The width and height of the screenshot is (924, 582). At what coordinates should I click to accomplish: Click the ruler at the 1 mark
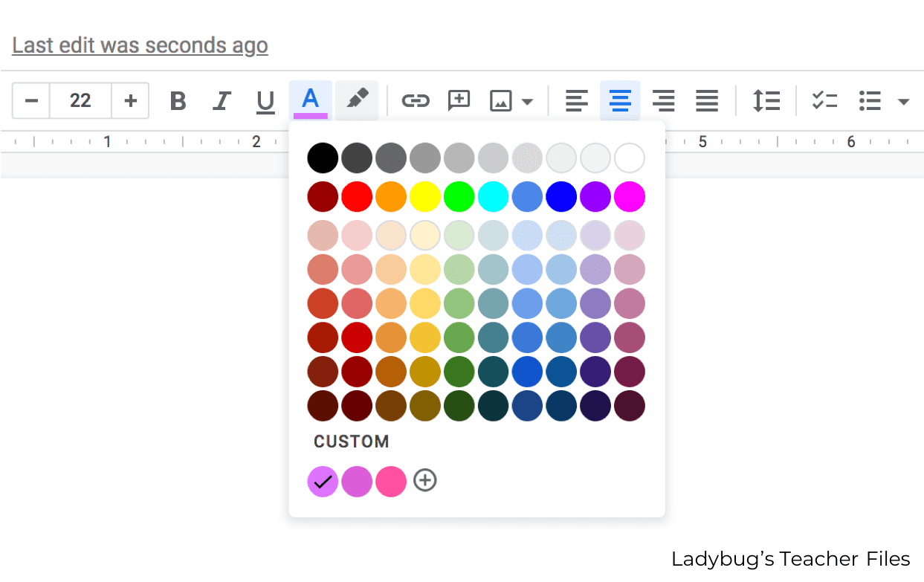pyautogui.click(x=107, y=141)
